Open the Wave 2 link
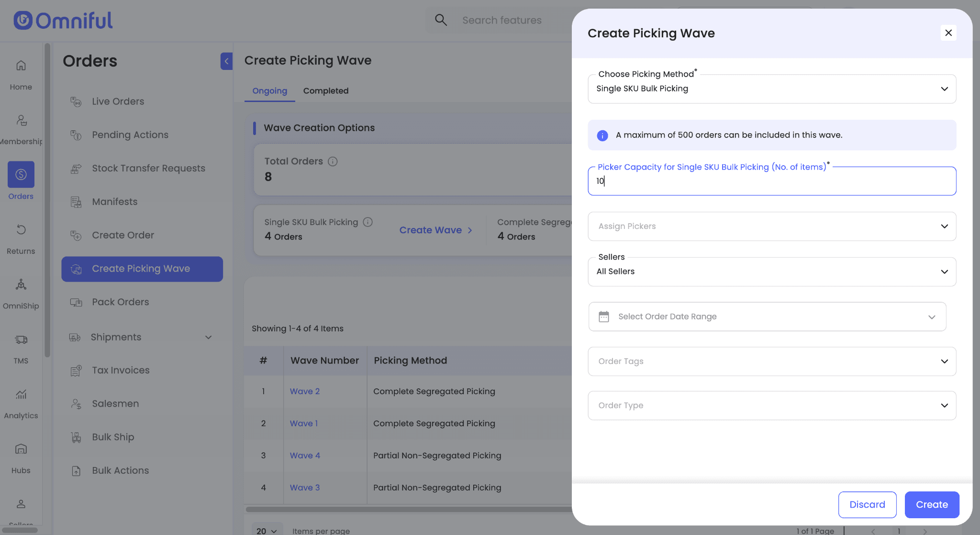 (x=304, y=391)
